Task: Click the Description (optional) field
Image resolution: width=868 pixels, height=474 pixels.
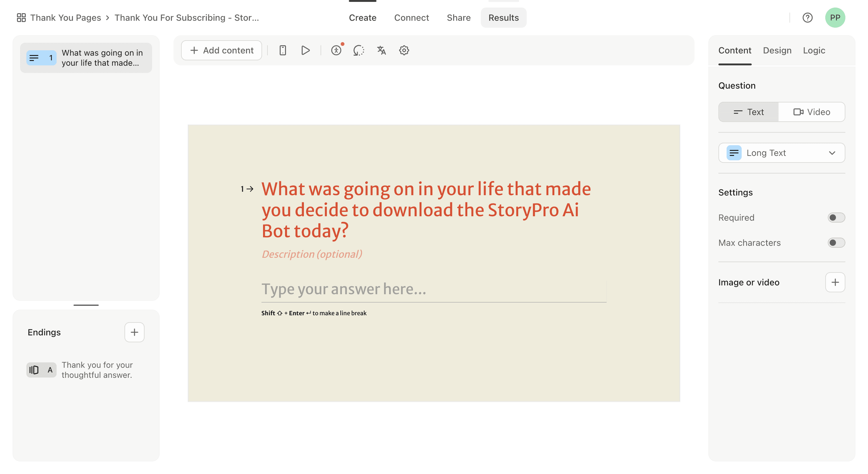Action: point(312,254)
